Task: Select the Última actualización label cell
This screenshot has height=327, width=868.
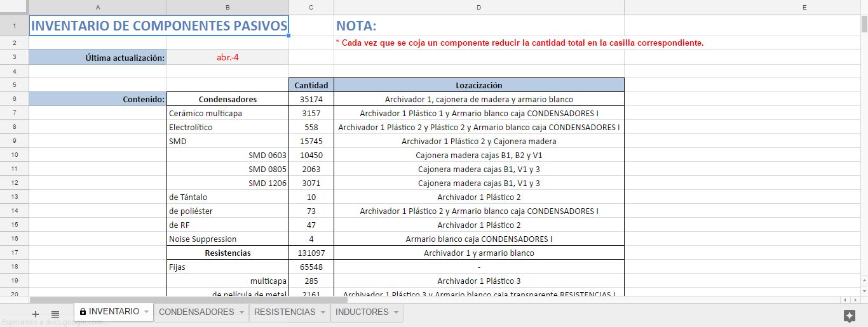Action: click(98, 58)
